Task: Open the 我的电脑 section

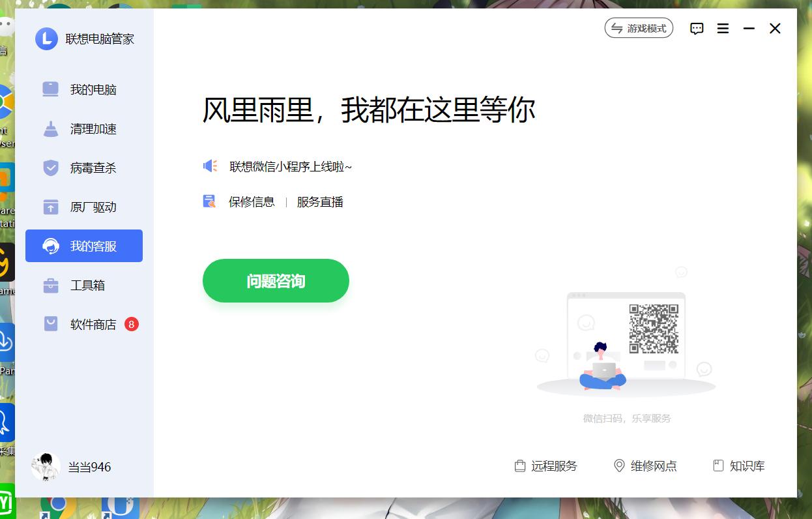Action: (83, 89)
